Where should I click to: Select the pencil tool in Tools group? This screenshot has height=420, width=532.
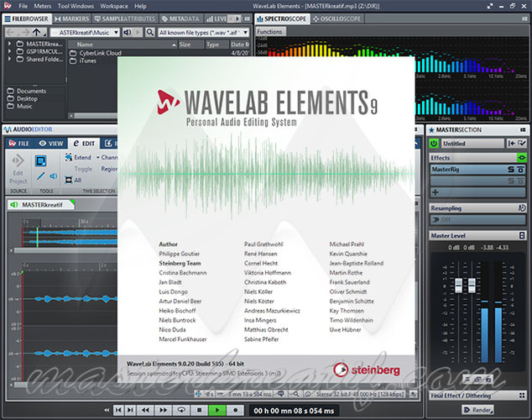tap(41, 176)
